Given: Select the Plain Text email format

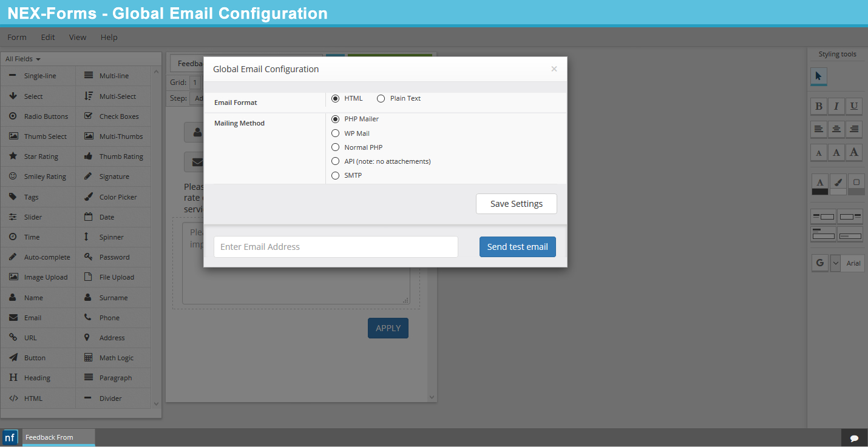Looking at the screenshot, I should [x=381, y=98].
